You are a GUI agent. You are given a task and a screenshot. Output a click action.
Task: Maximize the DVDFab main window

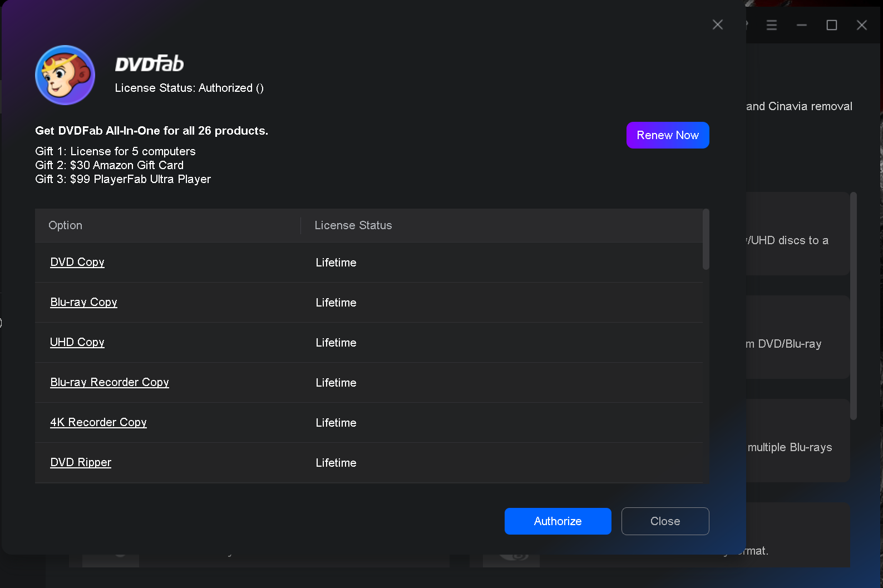point(832,25)
